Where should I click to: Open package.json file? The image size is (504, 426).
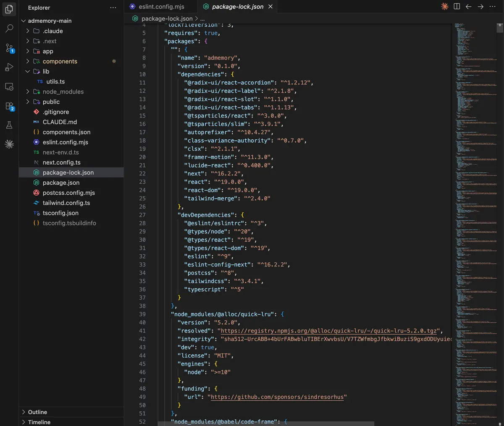[71, 182]
